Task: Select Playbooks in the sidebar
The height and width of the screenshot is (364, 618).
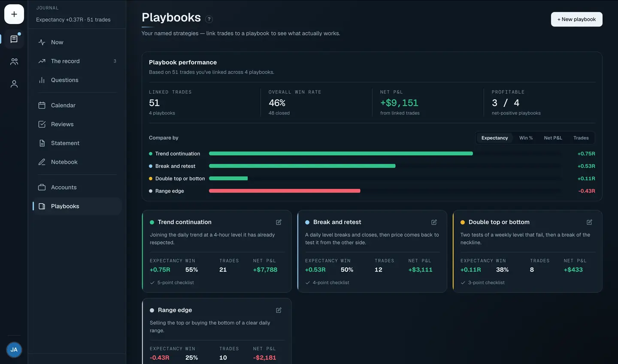Action: coord(77,206)
